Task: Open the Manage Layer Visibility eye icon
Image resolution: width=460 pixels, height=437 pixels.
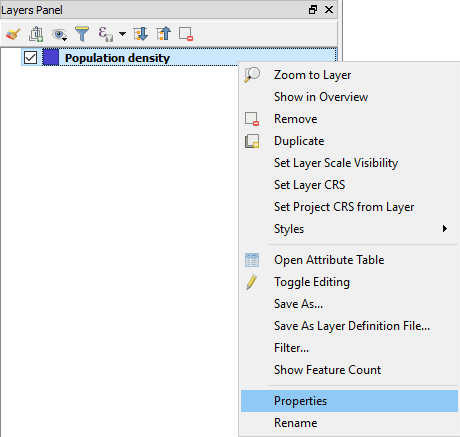Action: [x=59, y=35]
